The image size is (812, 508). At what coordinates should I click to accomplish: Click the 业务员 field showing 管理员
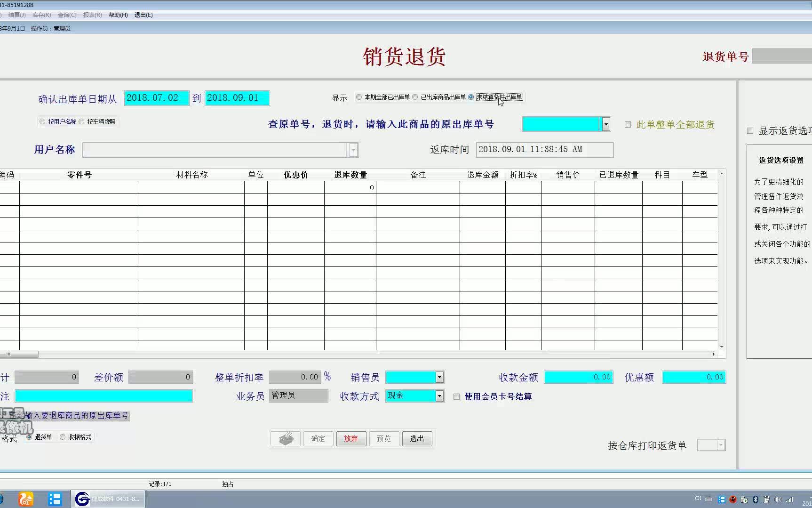point(299,396)
